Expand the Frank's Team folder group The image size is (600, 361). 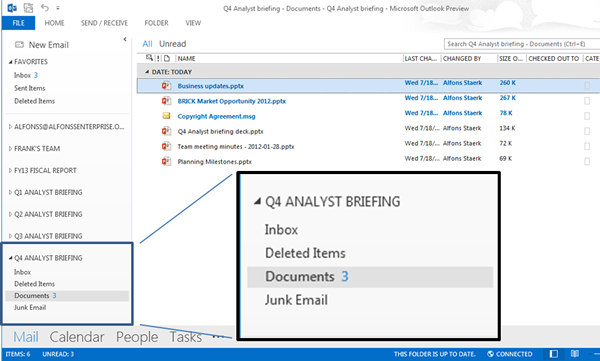(10, 149)
